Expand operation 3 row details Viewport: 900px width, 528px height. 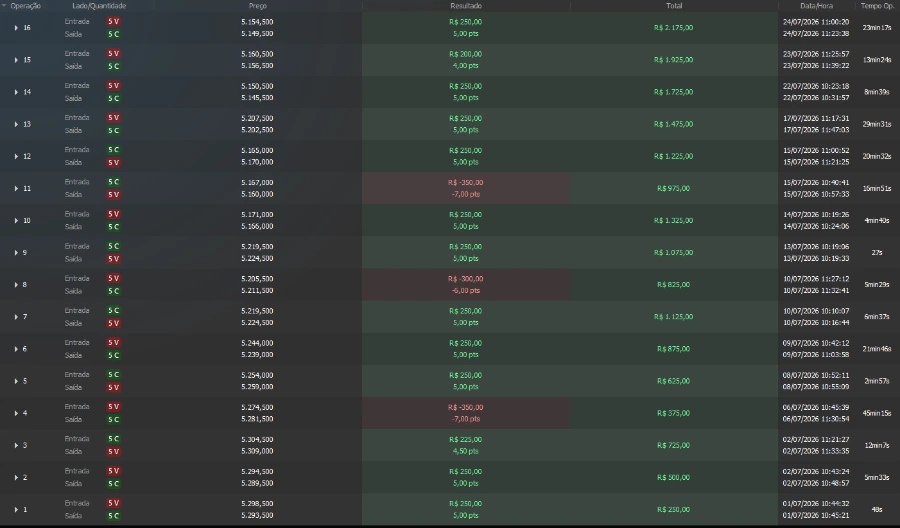coord(16,445)
